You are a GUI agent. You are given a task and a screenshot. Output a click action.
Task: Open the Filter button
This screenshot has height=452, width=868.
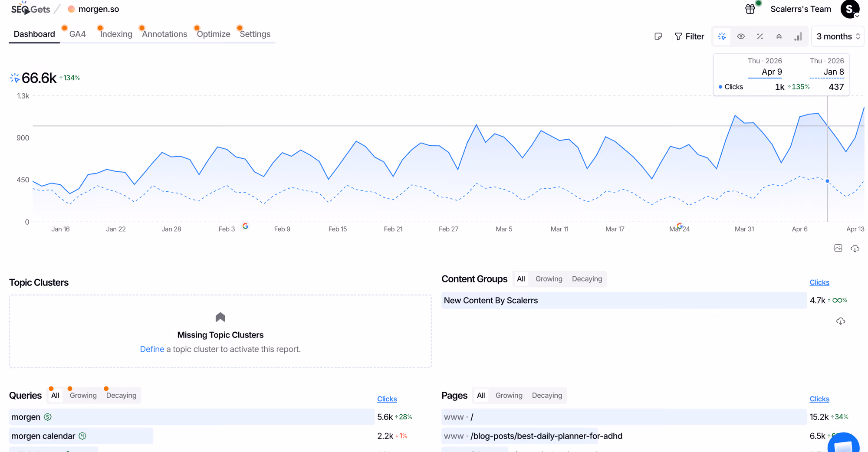[689, 36]
